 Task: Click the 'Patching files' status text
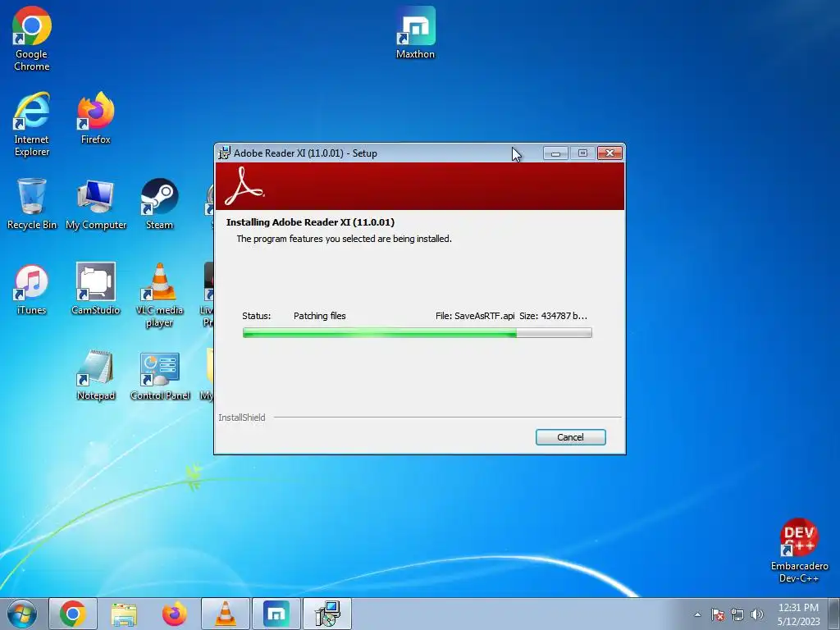pos(320,316)
